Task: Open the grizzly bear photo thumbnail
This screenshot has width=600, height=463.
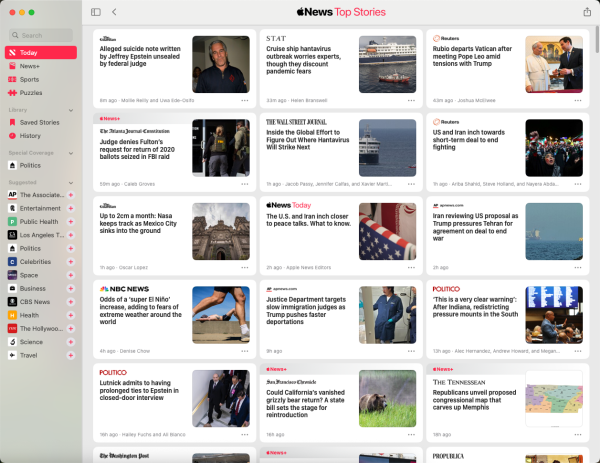Action: (x=387, y=398)
